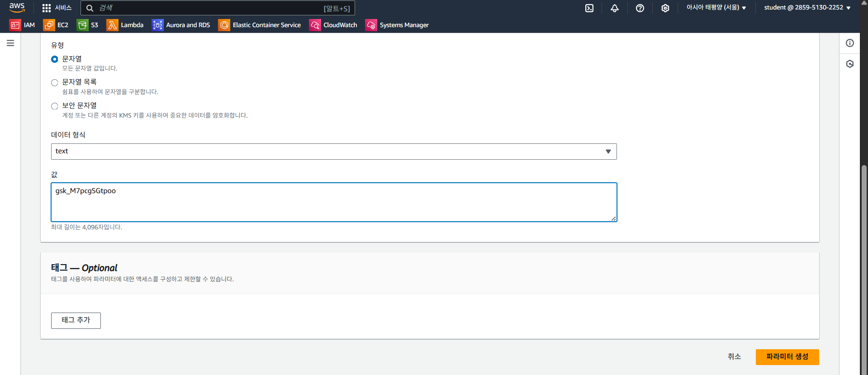Open the Lambda bookmark text

point(132,25)
